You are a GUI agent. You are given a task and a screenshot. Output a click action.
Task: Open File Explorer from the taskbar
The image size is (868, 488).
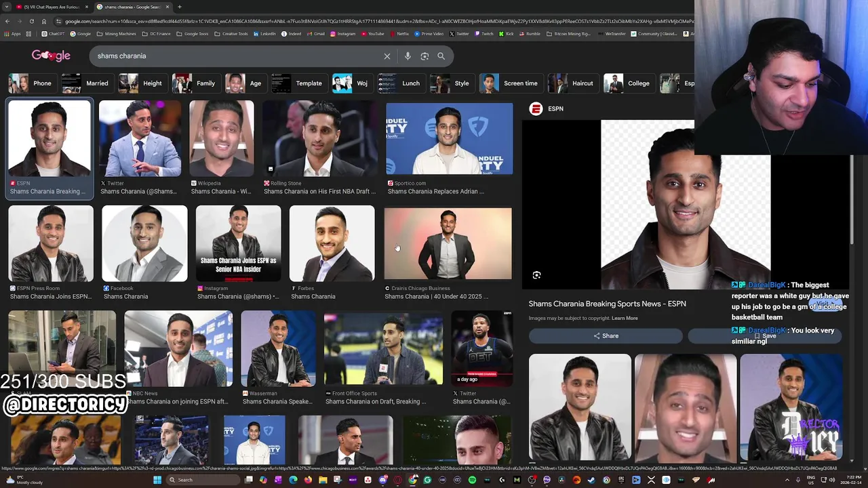tap(323, 480)
